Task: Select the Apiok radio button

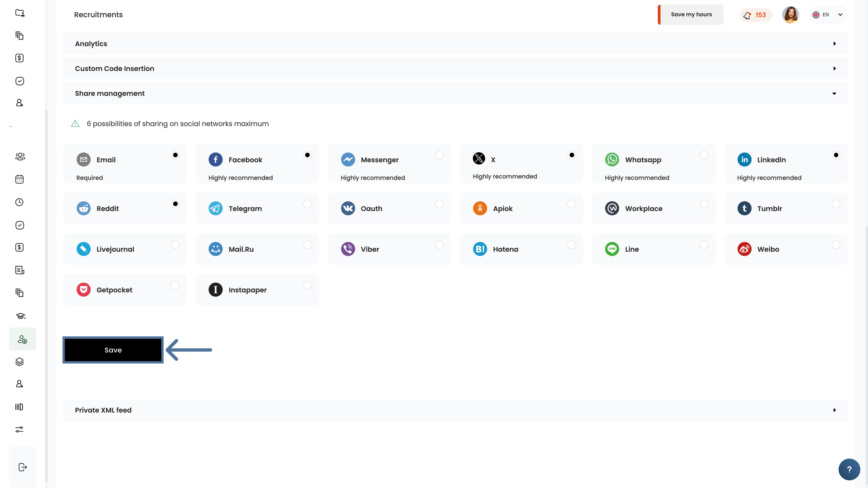Action: click(572, 204)
